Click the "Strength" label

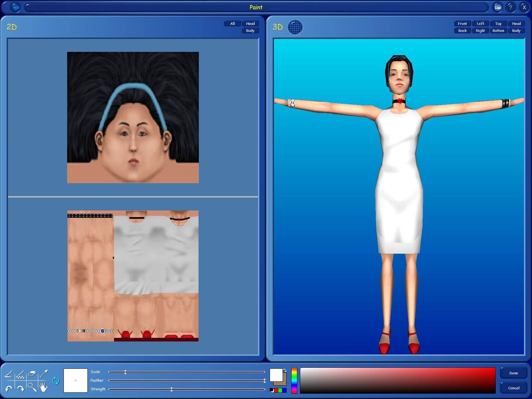(x=98, y=389)
